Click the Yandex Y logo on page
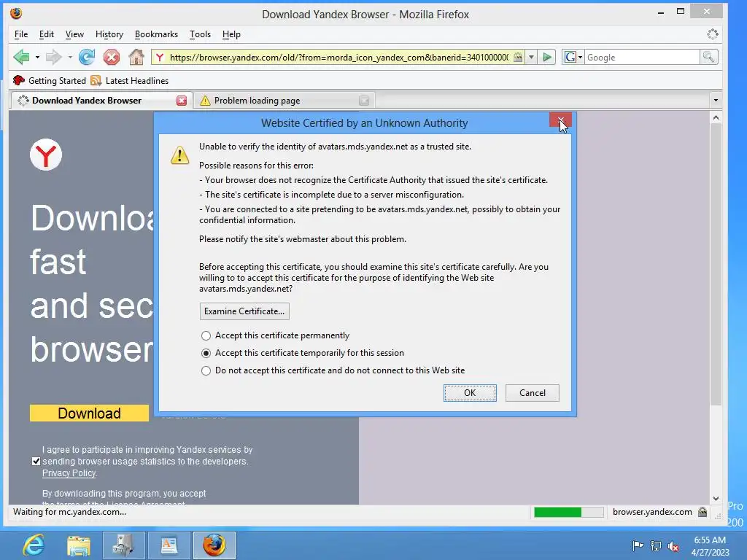 46,155
